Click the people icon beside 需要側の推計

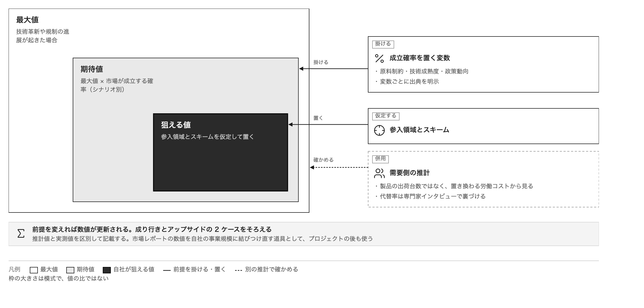click(379, 173)
